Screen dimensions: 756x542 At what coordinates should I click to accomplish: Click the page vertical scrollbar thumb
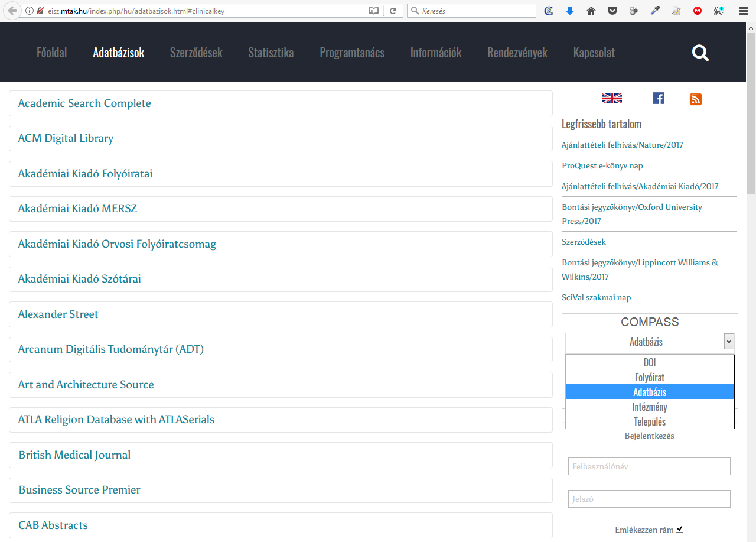coord(751,112)
